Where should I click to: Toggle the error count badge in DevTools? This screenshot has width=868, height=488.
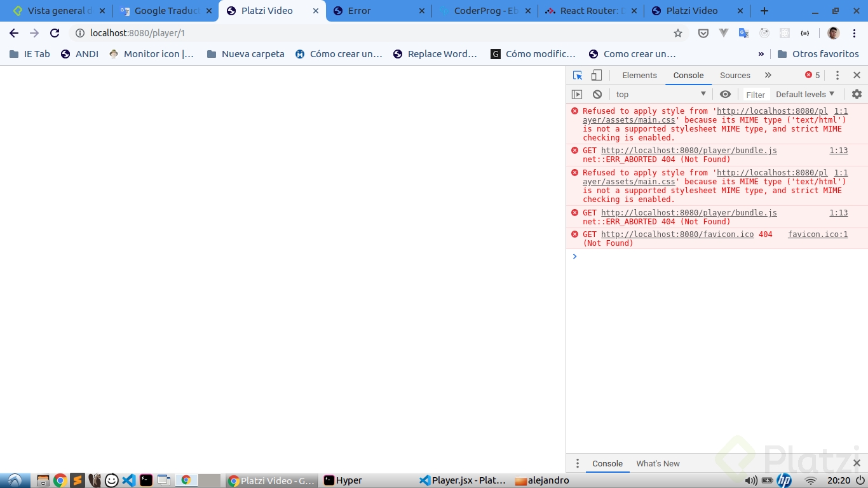[x=811, y=75]
